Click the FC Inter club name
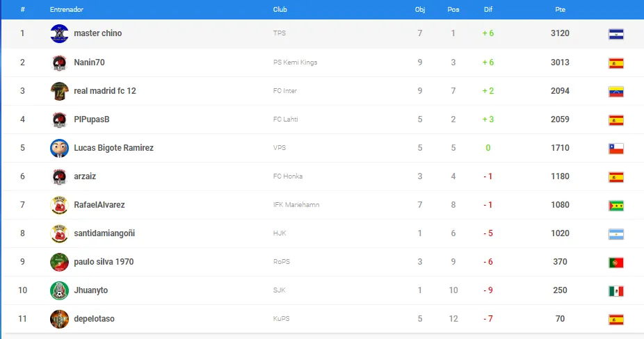The width and height of the screenshot is (644, 339). 285,91
